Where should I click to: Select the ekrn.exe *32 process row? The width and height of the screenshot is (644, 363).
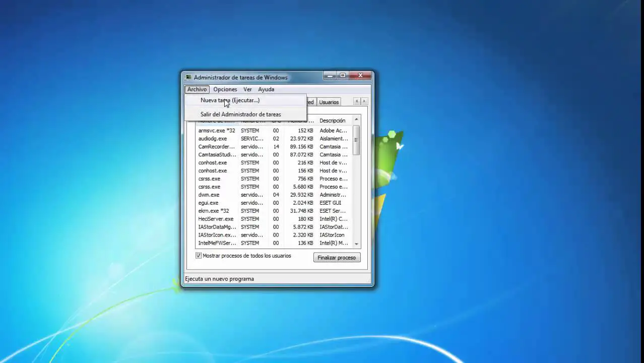(274, 211)
